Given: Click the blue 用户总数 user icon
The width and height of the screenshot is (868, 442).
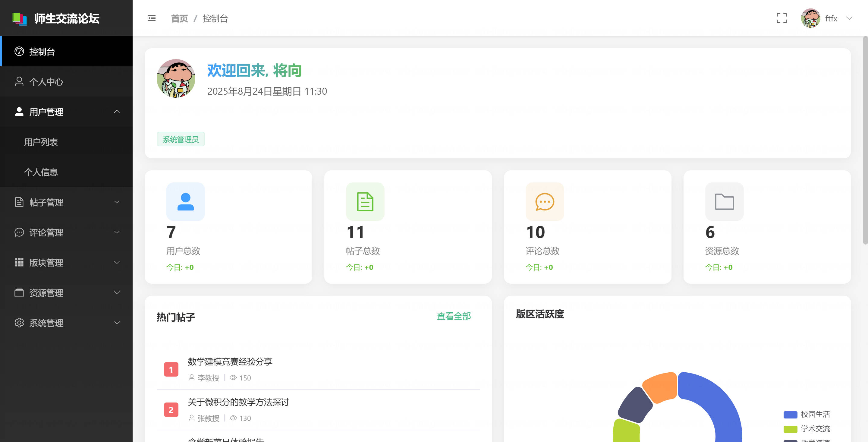Looking at the screenshot, I should coord(185,202).
